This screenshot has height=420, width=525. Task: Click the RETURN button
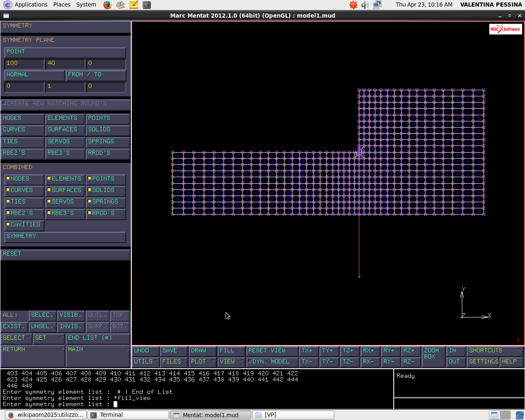pyautogui.click(x=33, y=356)
